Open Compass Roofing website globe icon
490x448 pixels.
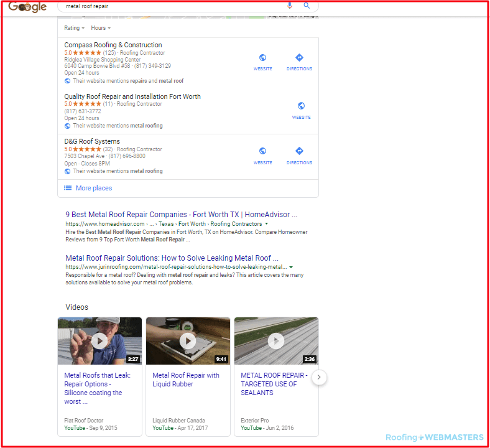263,57
